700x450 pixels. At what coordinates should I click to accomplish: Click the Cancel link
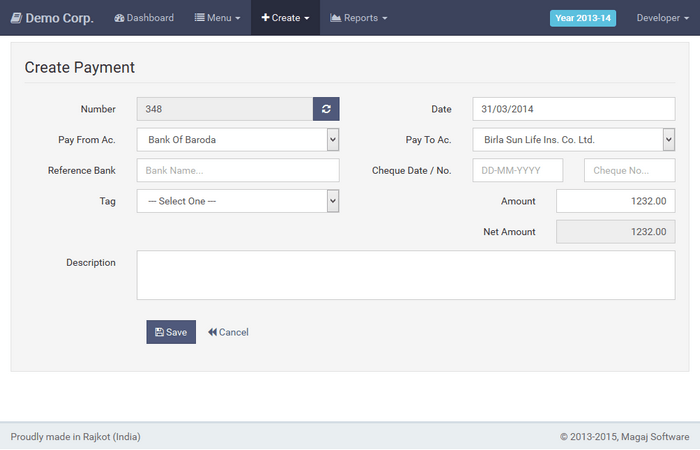[228, 332]
